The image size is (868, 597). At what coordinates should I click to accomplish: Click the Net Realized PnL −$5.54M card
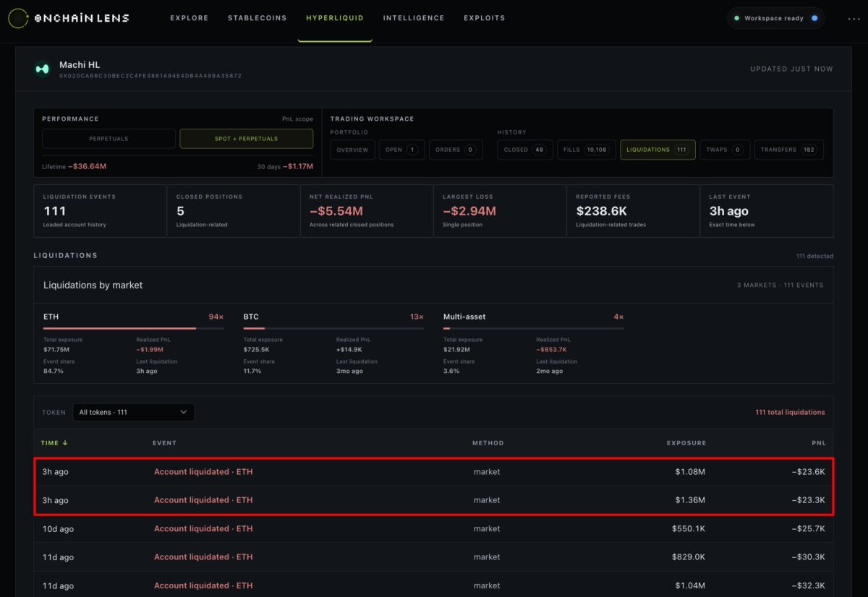367,211
